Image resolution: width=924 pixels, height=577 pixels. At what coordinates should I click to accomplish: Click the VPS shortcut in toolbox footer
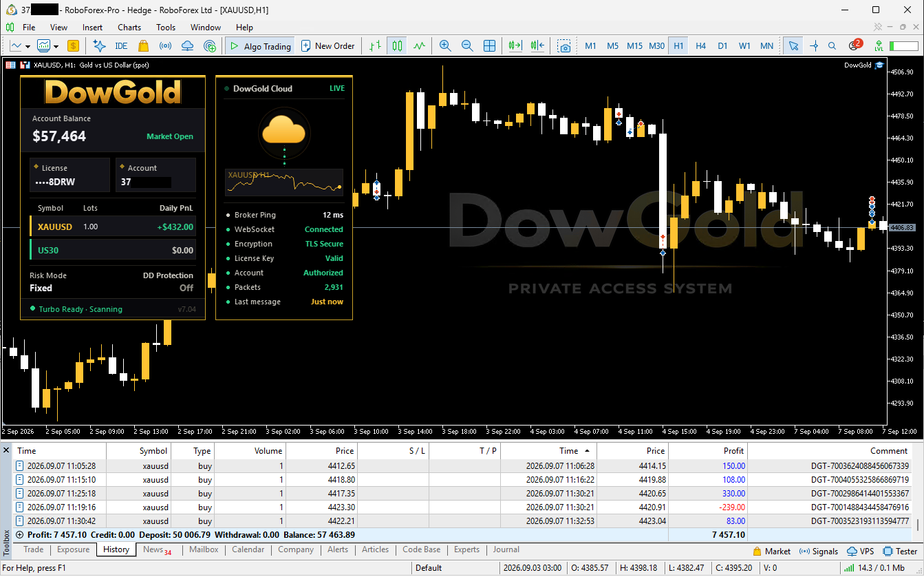coord(860,552)
